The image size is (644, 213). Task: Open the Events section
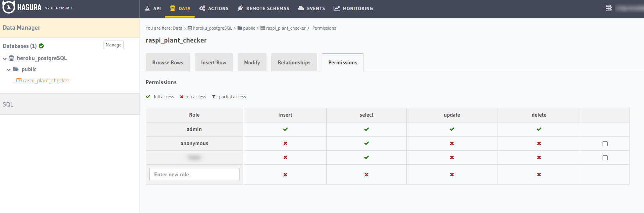pyautogui.click(x=311, y=8)
